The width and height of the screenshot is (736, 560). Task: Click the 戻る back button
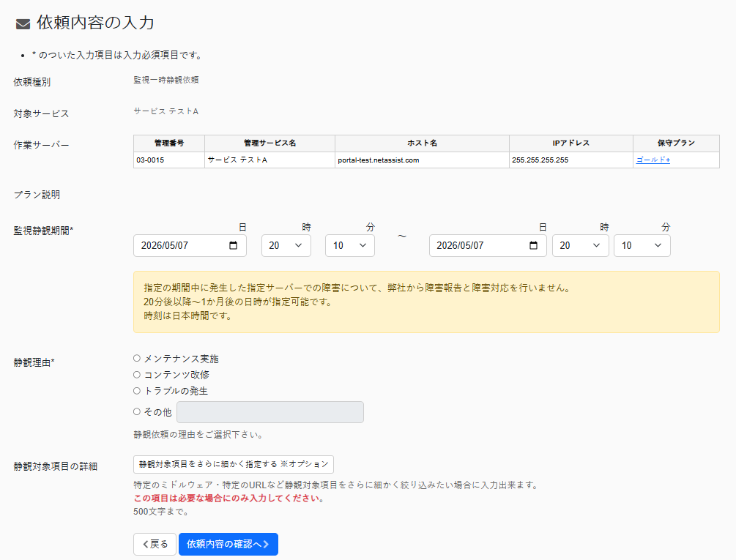(x=155, y=544)
